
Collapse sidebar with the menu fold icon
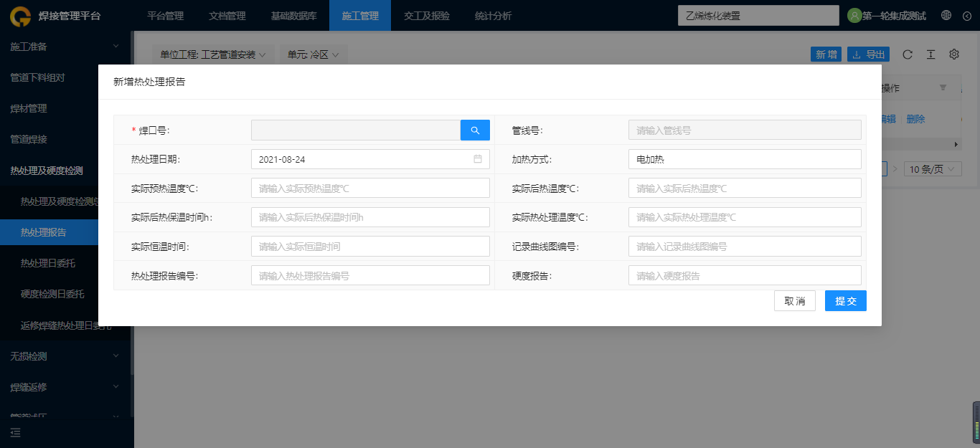click(x=16, y=432)
